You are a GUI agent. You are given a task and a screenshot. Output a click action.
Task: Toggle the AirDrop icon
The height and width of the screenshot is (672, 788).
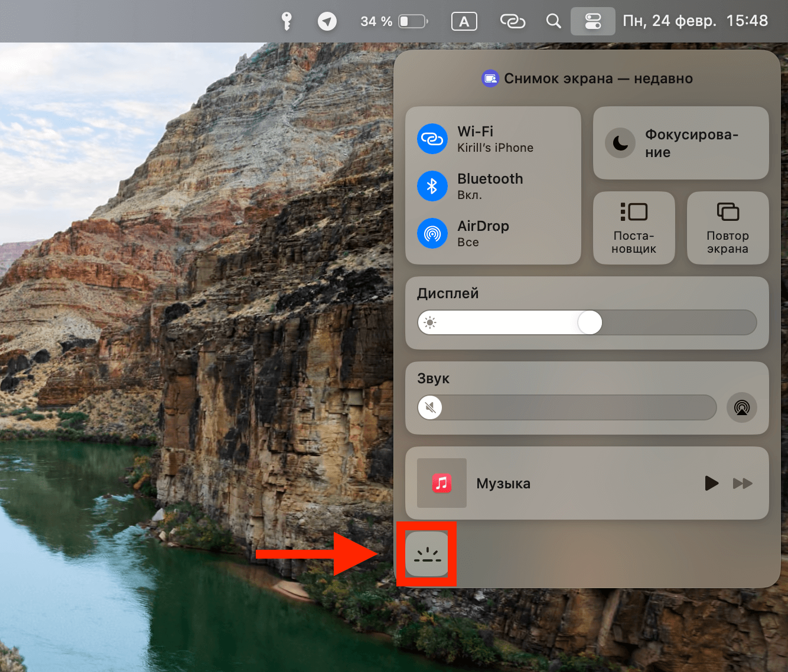[432, 233]
